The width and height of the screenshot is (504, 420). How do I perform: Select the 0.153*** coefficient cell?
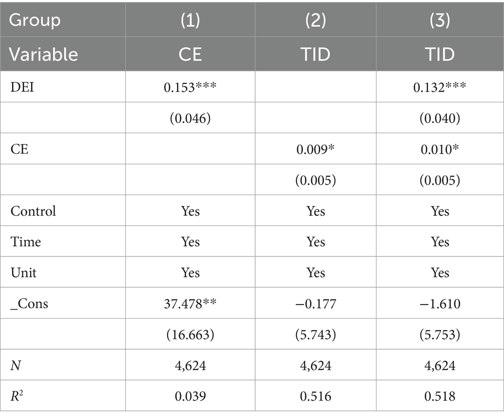tap(190, 86)
